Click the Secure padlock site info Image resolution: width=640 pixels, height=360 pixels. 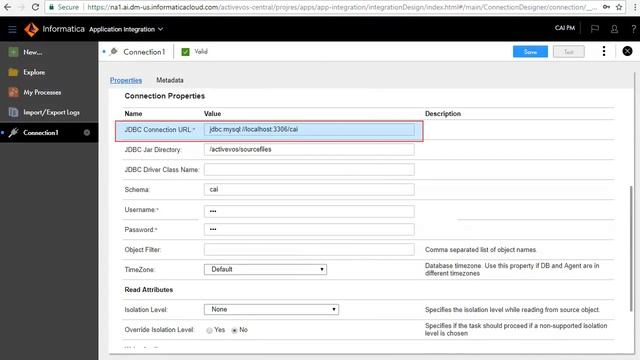tap(64, 7)
